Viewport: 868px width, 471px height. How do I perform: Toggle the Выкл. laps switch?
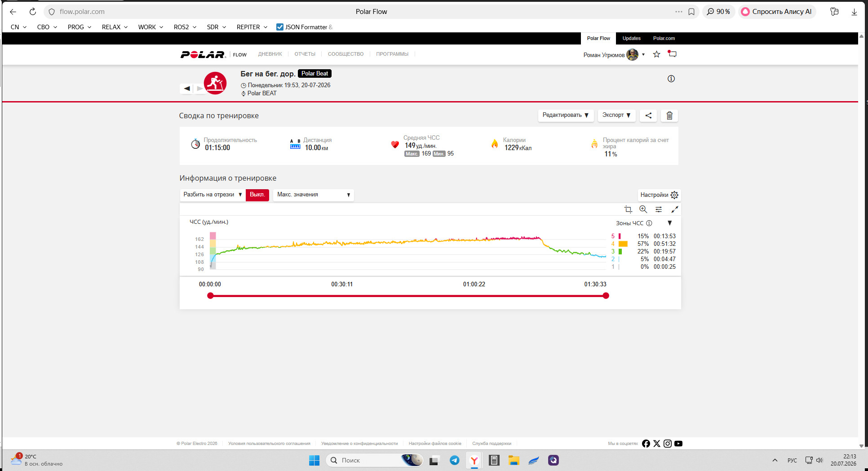[257, 195]
